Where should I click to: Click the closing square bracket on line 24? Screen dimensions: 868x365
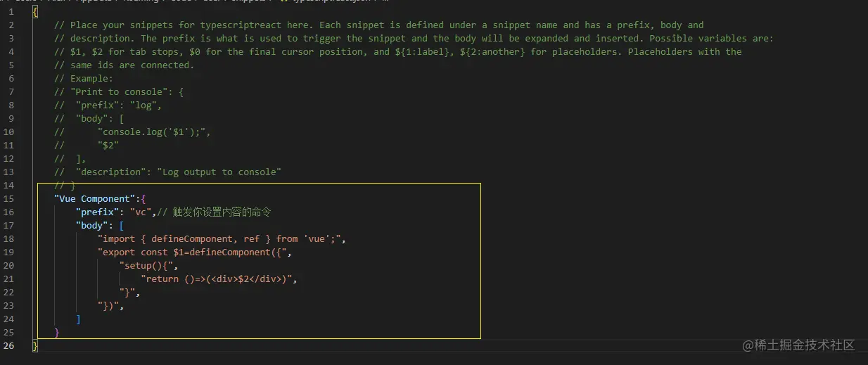[x=78, y=319]
